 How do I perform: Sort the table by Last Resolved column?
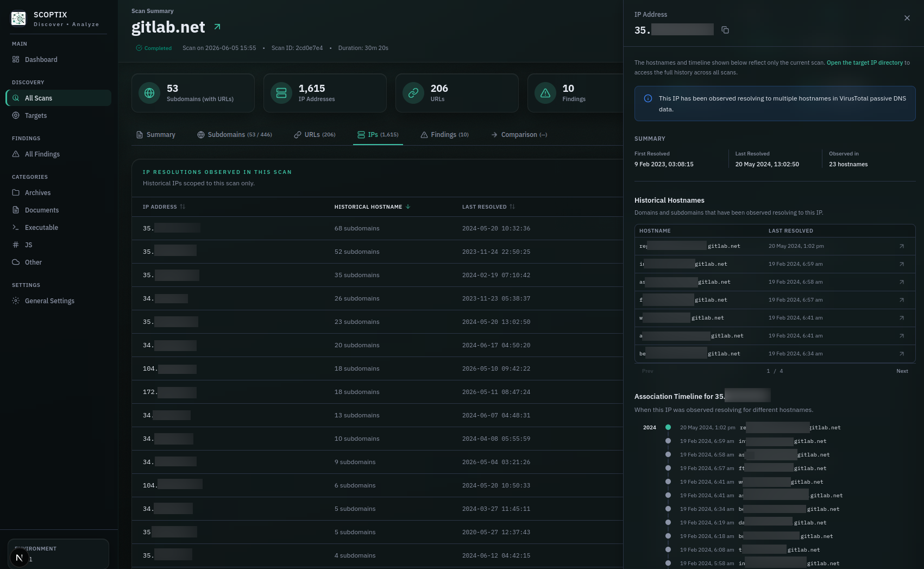[488, 207]
